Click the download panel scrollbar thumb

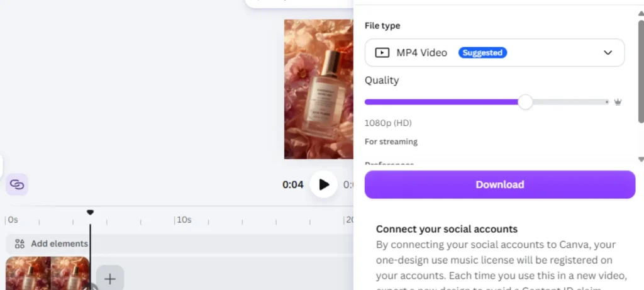click(641, 71)
